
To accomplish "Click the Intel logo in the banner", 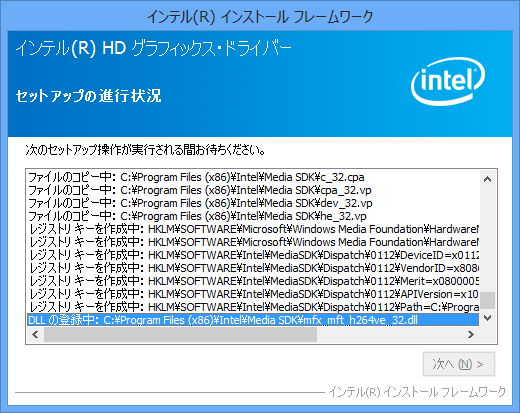I will click(x=448, y=82).
